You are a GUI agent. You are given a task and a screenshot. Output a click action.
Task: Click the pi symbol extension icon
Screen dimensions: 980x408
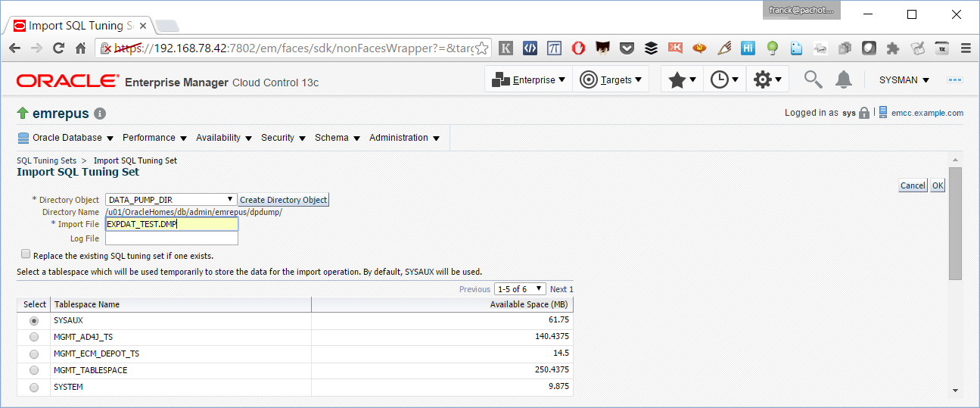click(554, 48)
